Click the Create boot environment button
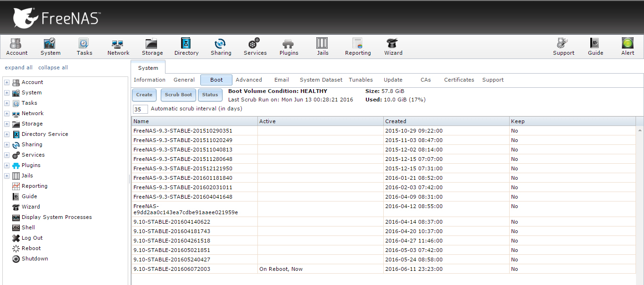Image resolution: width=644 pixels, height=285 pixels. 144,95
